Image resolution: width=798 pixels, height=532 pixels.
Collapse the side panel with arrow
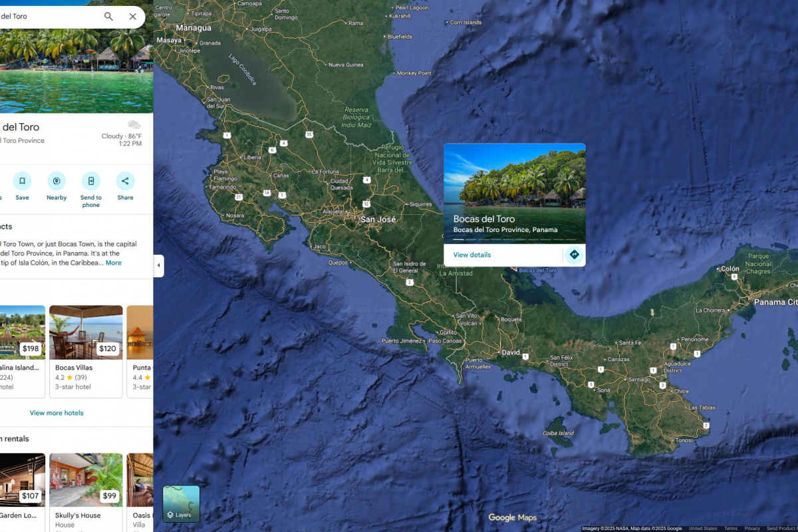pos(158,265)
